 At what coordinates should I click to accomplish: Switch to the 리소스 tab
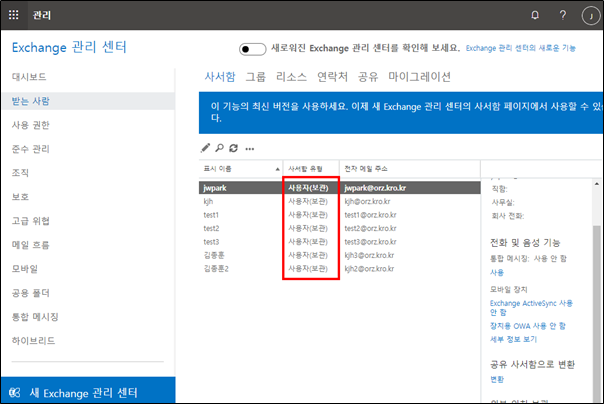(291, 77)
